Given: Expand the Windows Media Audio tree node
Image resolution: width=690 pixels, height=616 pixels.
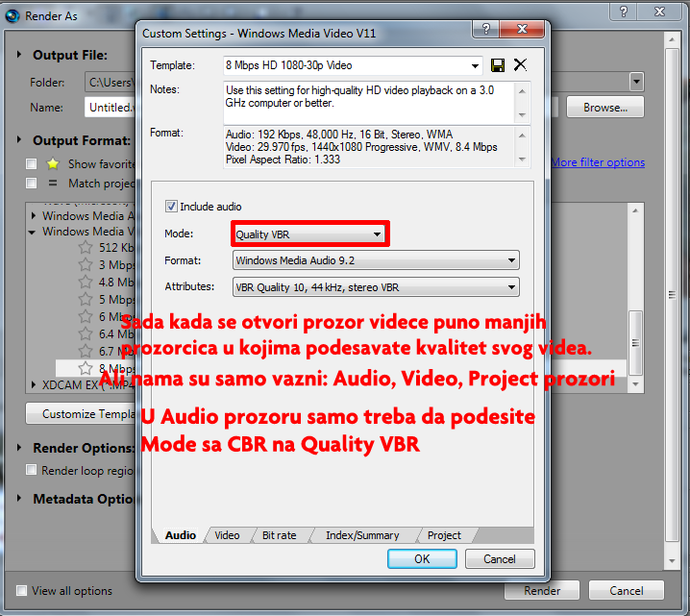Looking at the screenshot, I should pos(34,215).
